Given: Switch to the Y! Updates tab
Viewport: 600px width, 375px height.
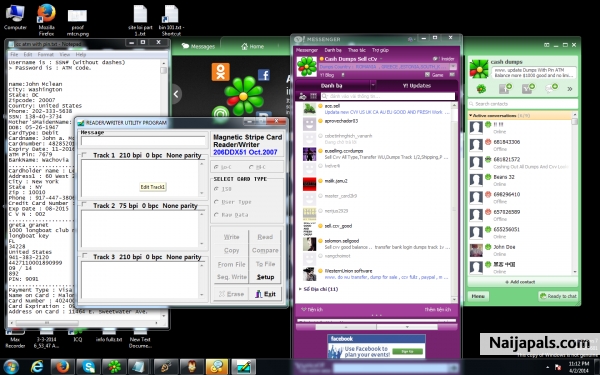Looking at the screenshot, I should (416, 85).
